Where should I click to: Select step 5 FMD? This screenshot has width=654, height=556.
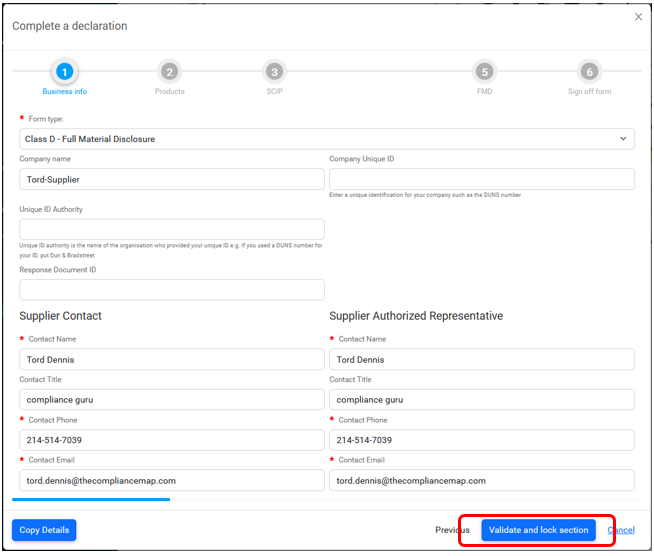(484, 71)
